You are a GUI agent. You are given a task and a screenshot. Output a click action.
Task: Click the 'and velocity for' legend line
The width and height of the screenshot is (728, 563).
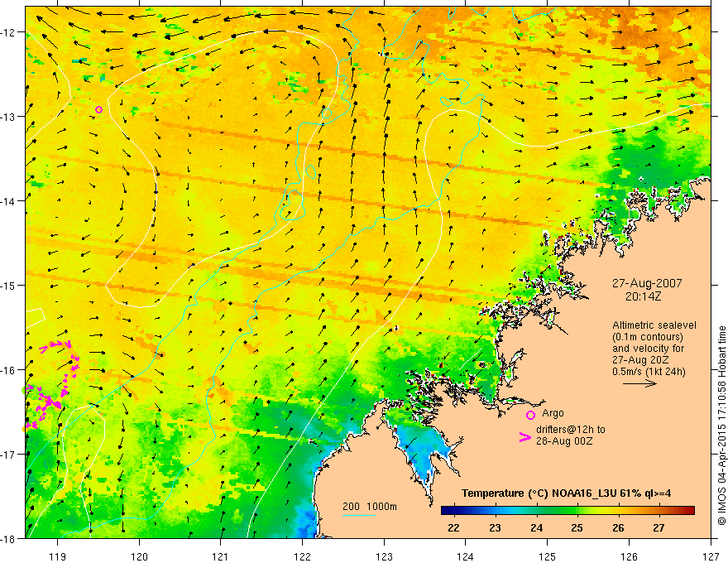(x=648, y=349)
